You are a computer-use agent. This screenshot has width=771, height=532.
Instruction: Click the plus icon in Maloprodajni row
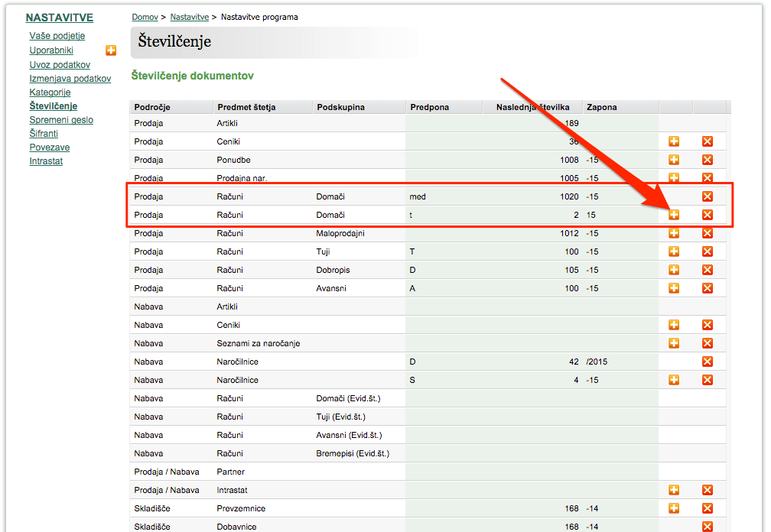pos(674,233)
